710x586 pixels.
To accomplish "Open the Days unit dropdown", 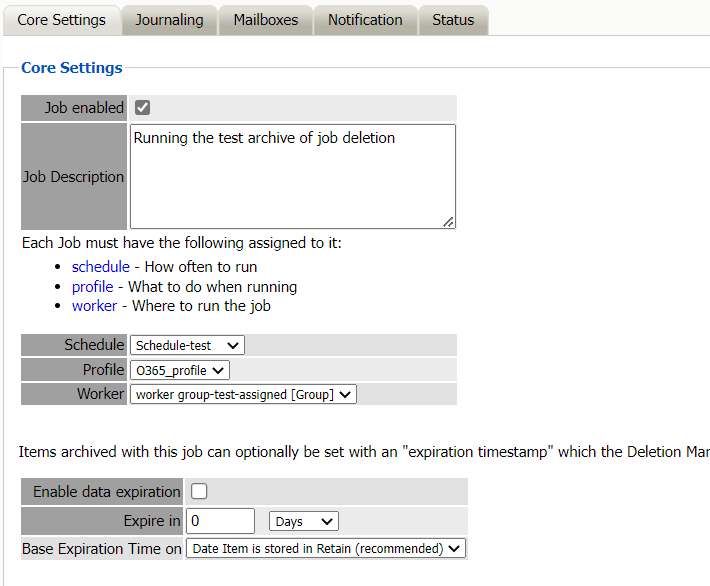I will pyautogui.click(x=304, y=521).
